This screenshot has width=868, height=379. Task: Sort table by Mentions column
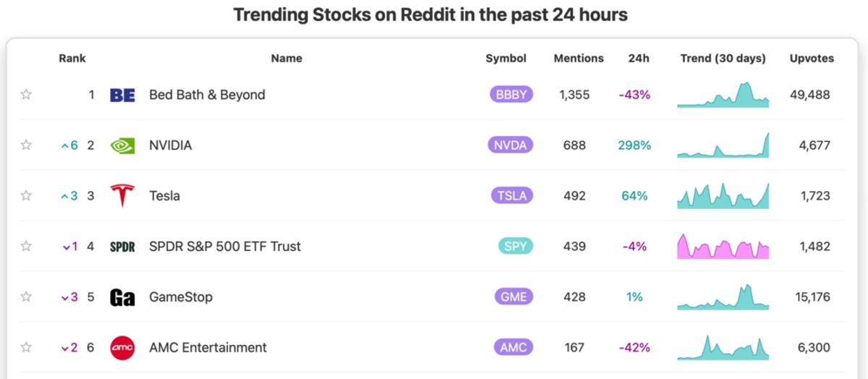579,59
